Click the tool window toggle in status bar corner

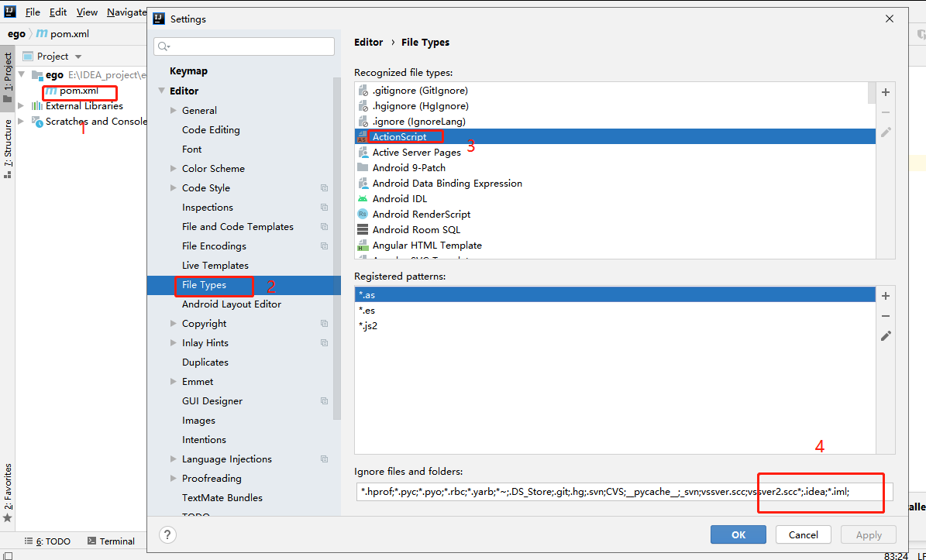(8, 556)
